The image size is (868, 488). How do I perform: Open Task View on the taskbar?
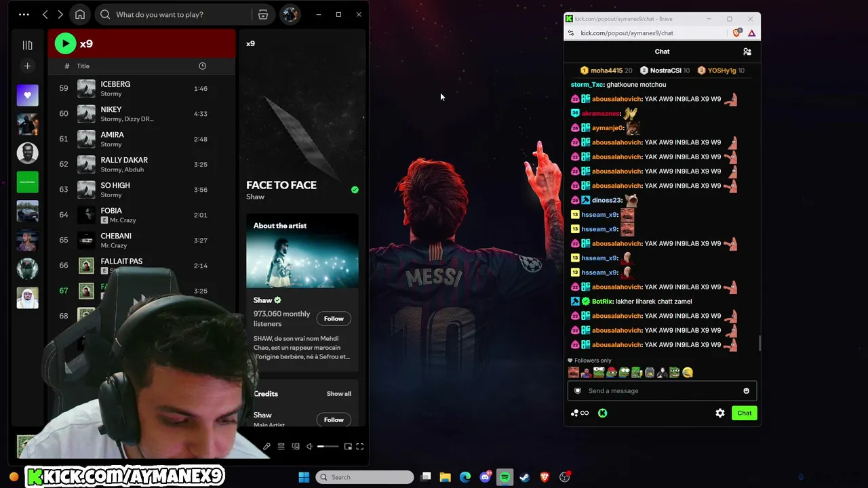(426, 477)
